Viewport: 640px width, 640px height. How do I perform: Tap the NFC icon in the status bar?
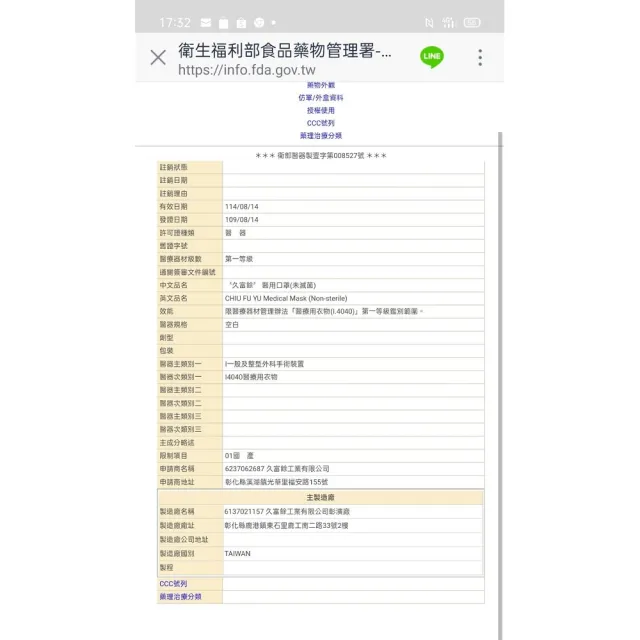pos(429,22)
